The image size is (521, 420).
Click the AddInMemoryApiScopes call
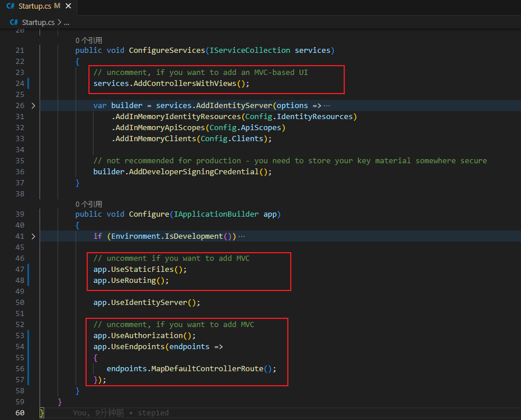[x=160, y=127]
